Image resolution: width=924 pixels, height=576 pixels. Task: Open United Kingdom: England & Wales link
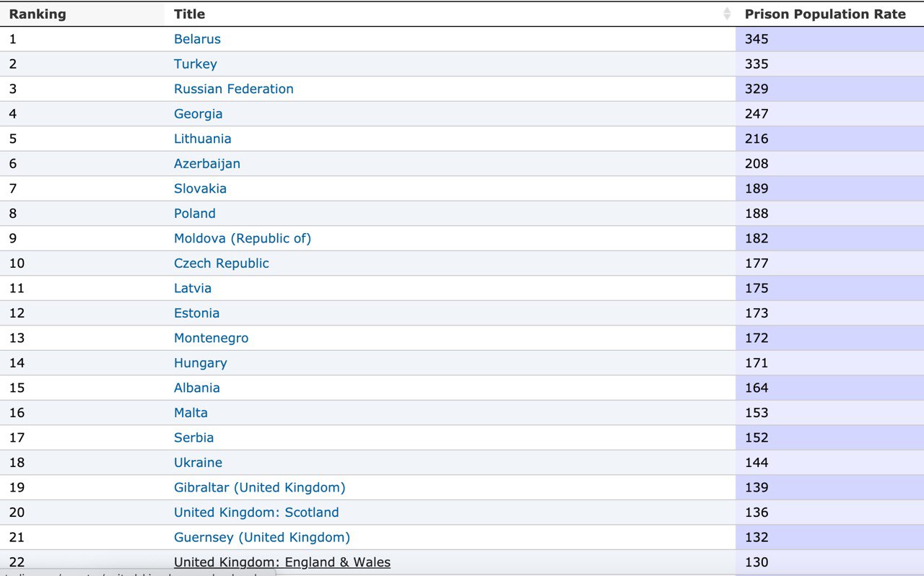pos(282,562)
